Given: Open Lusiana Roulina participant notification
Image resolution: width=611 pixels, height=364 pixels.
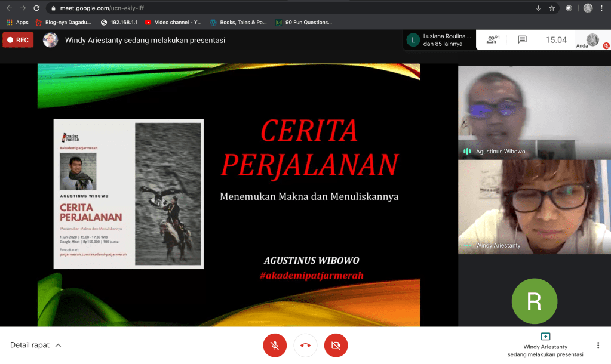Looking at the screenshot, I should 439,40.
